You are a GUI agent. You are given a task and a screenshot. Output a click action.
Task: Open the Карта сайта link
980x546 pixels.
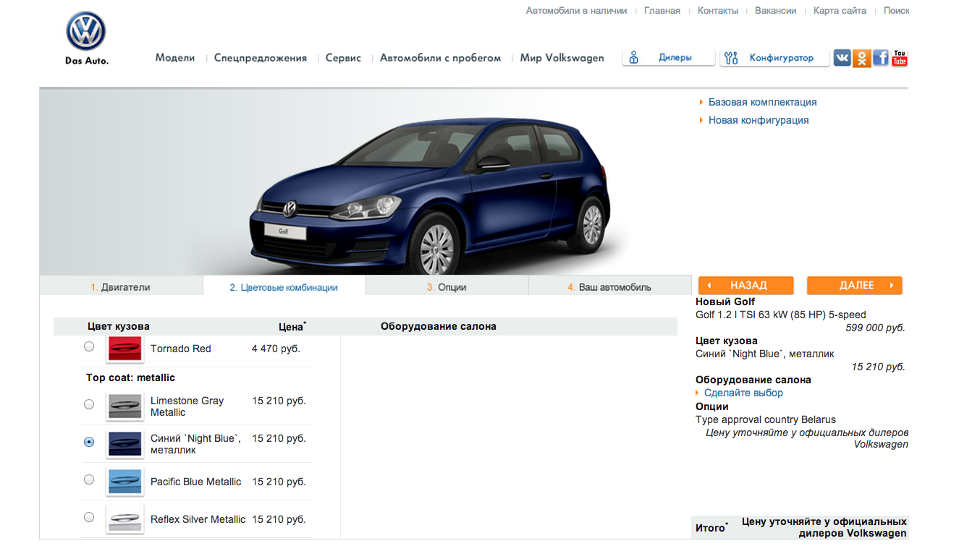click(x=840, y=11)
